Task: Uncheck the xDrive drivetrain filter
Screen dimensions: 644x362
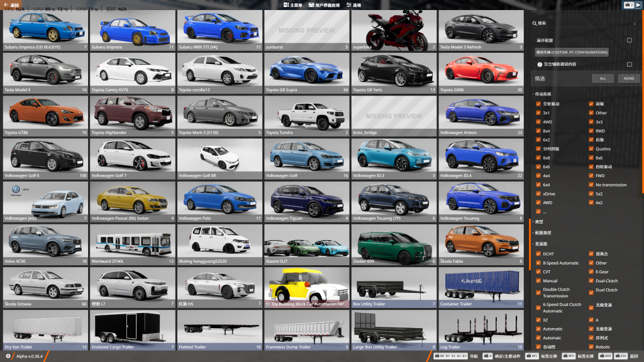Action: (x=538, y=194)
